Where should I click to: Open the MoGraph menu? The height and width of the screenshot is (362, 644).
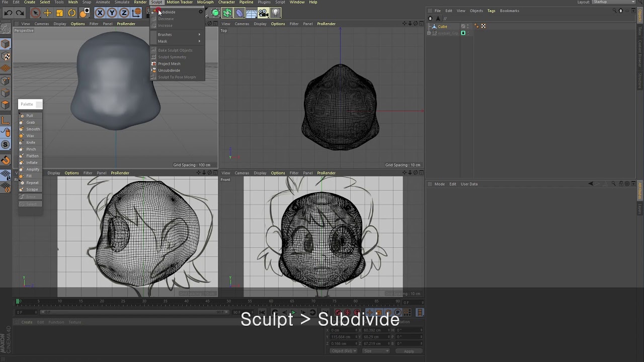click(205, 2)
